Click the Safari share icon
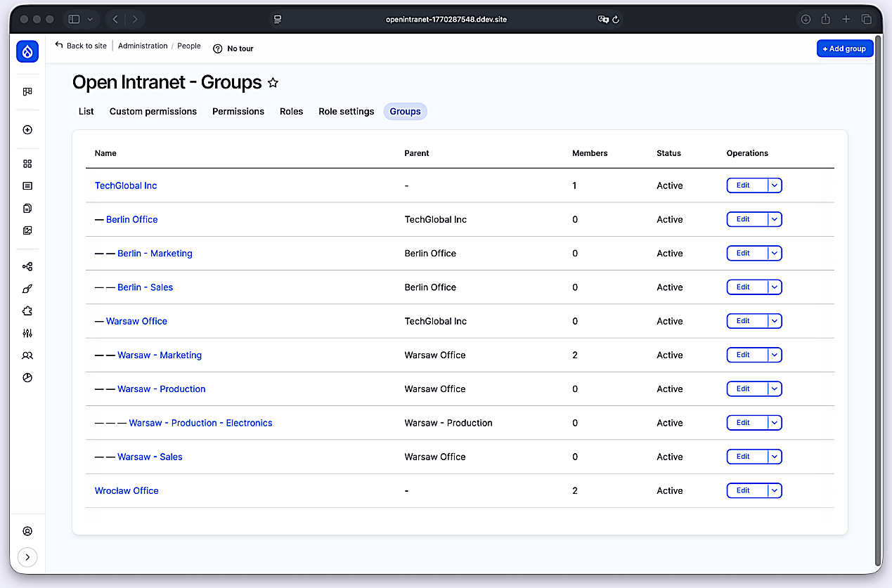The width and height of the screenshot is (892, 588). [827, 19]
